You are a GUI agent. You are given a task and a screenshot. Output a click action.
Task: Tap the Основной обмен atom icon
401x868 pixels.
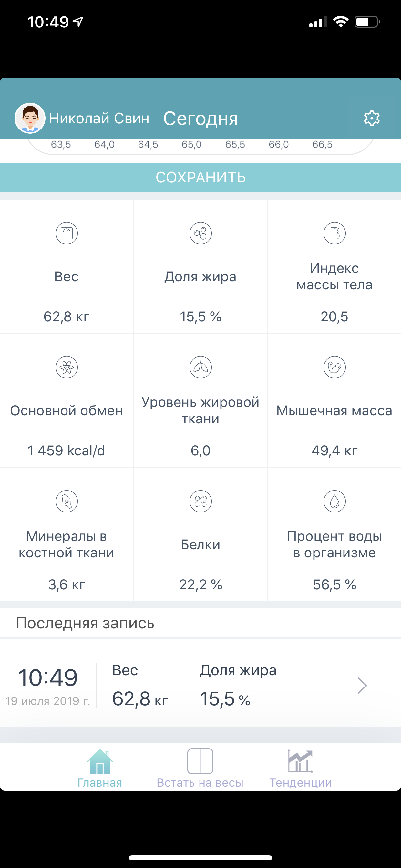tap(67, 367)
